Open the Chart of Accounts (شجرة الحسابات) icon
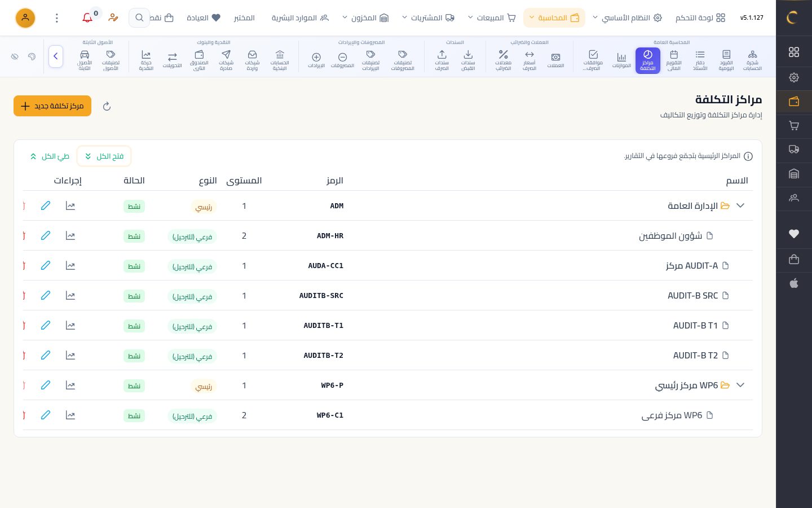Viewport: 812px width, 508px height. tap(752, 60)
